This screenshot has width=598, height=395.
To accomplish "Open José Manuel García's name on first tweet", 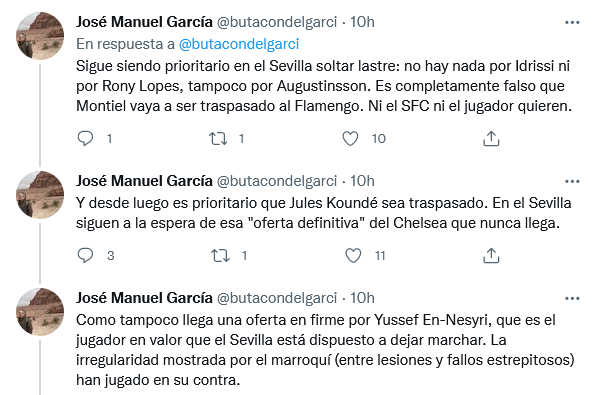I will [x=144, y=22].
